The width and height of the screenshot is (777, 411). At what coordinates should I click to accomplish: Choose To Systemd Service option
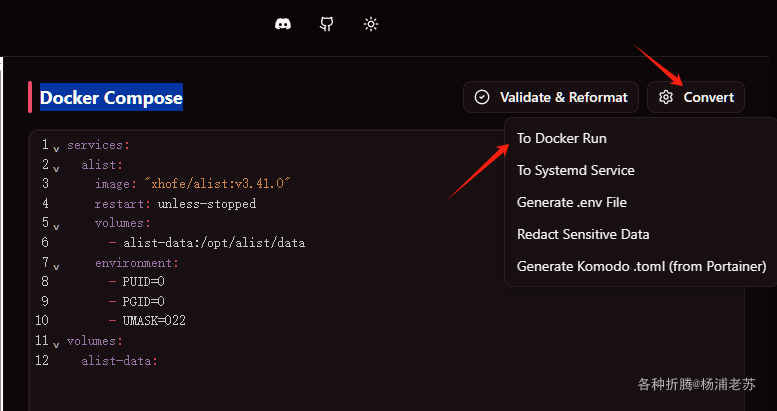click(575, 170)
